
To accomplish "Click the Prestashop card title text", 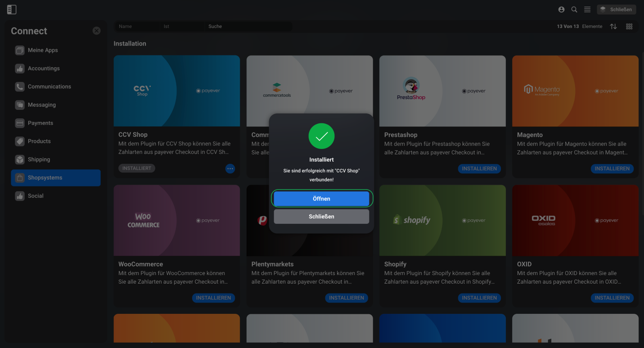I will click(401, 135).
